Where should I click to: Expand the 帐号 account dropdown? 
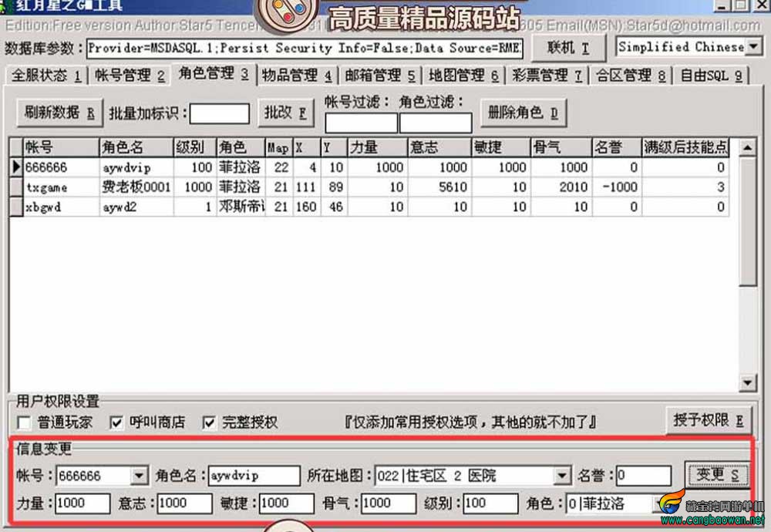pos(139,476)
